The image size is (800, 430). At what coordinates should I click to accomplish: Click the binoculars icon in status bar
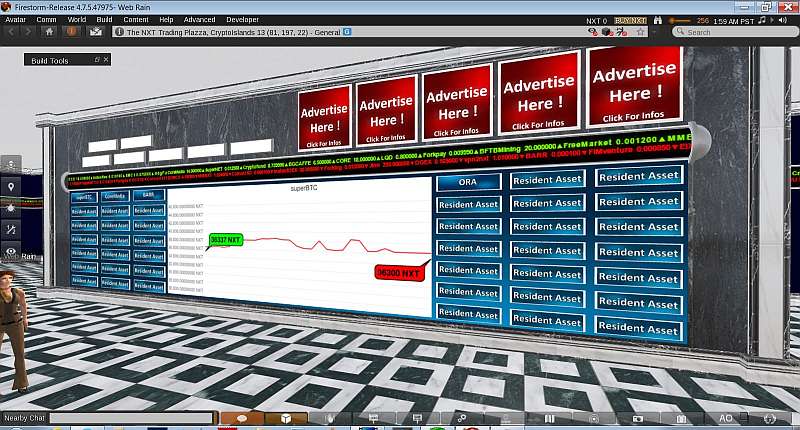point(658,20)
